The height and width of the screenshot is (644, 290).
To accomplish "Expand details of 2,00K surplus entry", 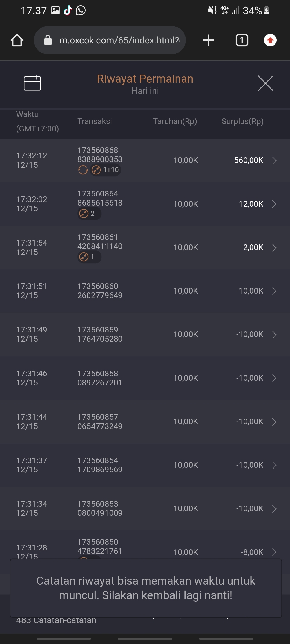I will (274, 247).
